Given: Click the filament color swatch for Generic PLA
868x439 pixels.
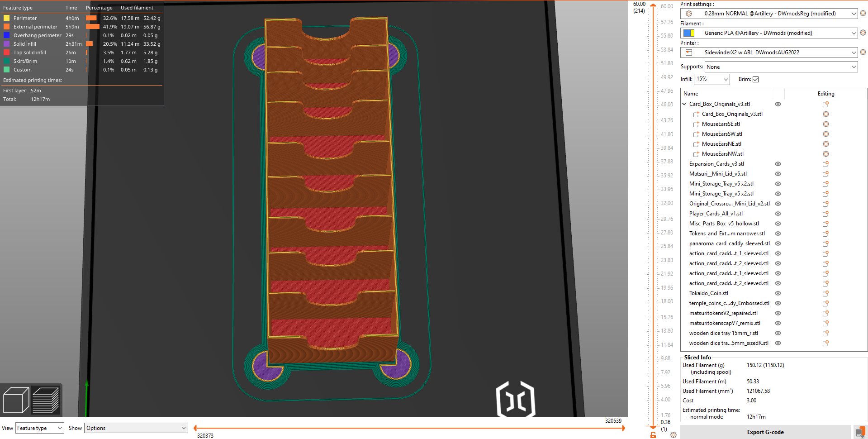Looking at the screenshot, I should tap(688, 33).
